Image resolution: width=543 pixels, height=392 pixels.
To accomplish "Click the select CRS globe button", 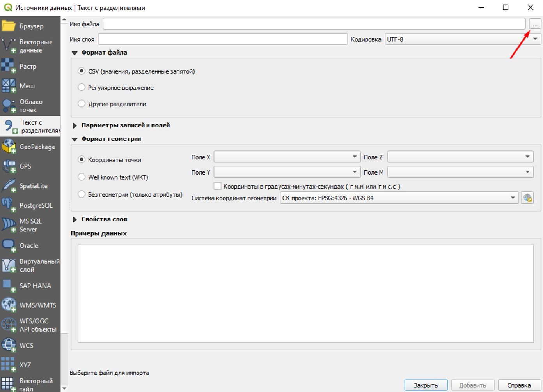I will click(527, 198).
